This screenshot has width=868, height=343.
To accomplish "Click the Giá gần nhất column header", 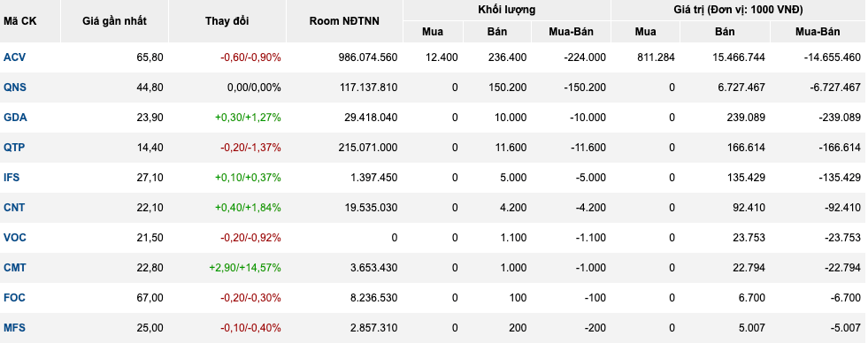I will [115, 21].
